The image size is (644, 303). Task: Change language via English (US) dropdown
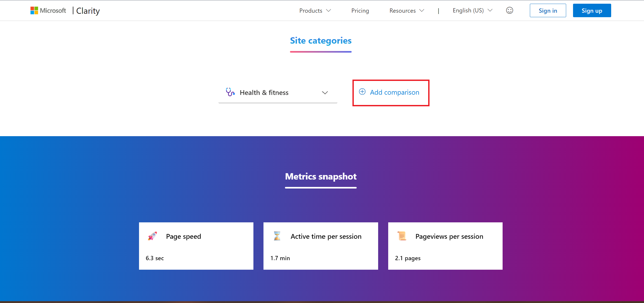click(x=472, y=10)
